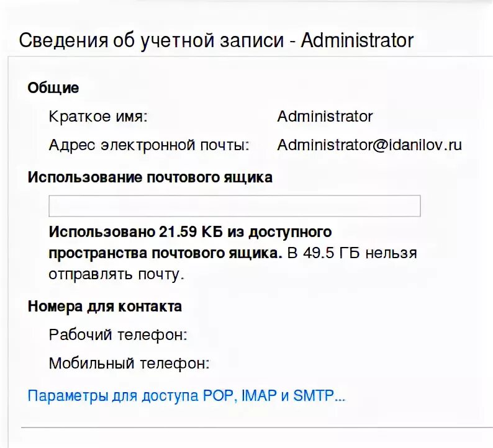The height and width of the screenshot is (448, 493).
Task: Click the word Administrator in the page title
Action: [357, 40]
